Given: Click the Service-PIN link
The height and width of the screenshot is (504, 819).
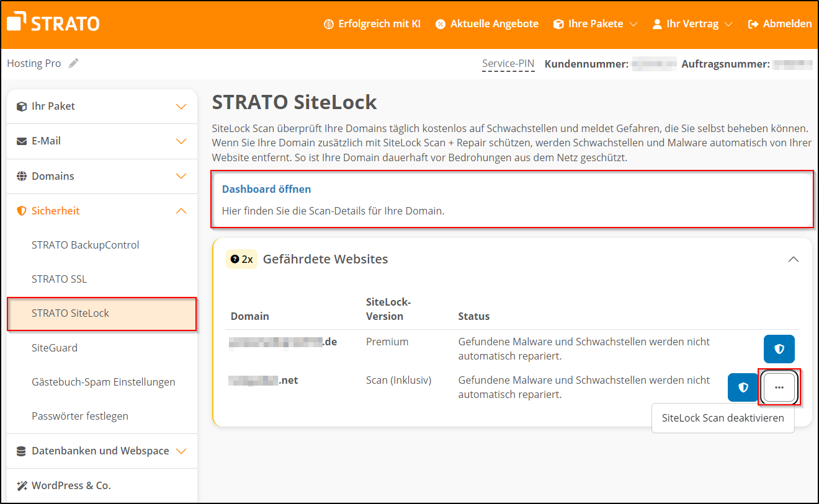Looking at the screenshot, I should (x=508, y=63).
